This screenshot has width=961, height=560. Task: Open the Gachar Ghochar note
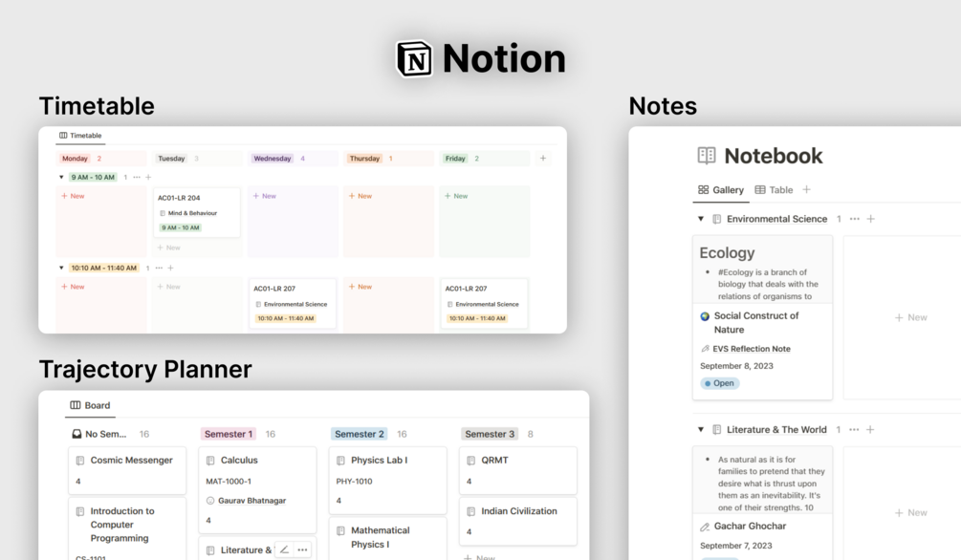coord(750,527)
